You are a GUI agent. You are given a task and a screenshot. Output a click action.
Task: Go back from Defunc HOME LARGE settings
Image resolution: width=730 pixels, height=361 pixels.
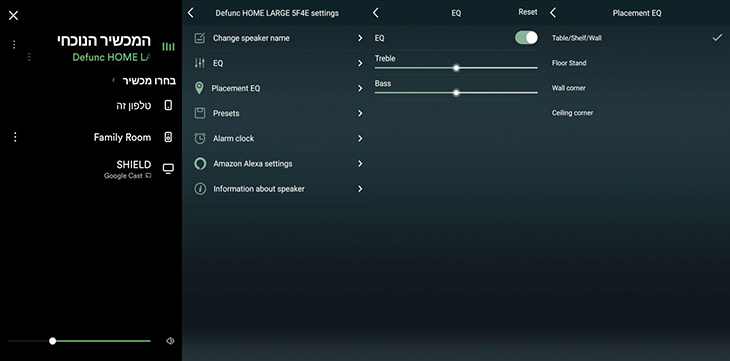(190, 13)
